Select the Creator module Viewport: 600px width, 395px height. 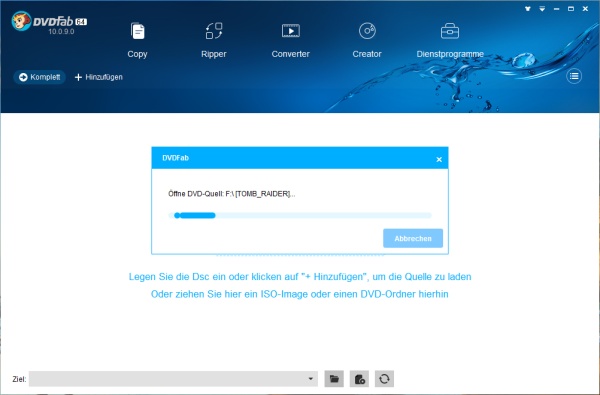tap(367, 40)
